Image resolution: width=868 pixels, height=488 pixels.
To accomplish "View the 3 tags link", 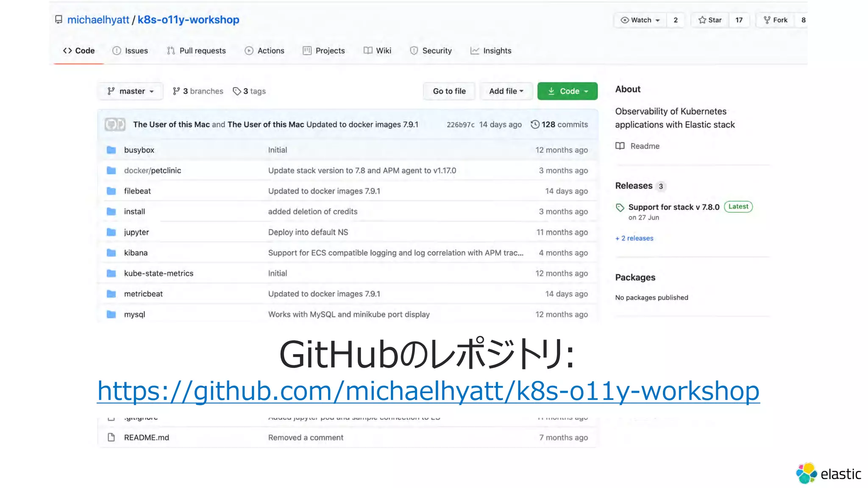I will [x=249, y=91].
